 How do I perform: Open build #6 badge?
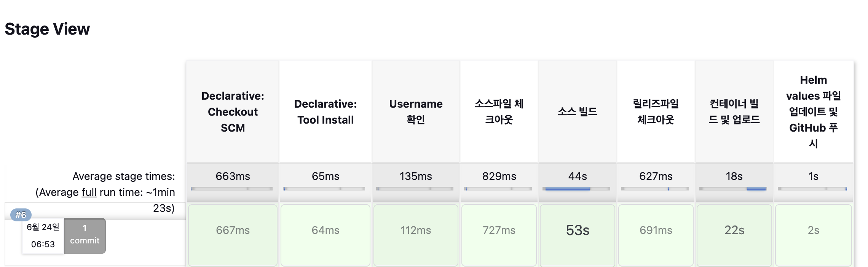21,215
